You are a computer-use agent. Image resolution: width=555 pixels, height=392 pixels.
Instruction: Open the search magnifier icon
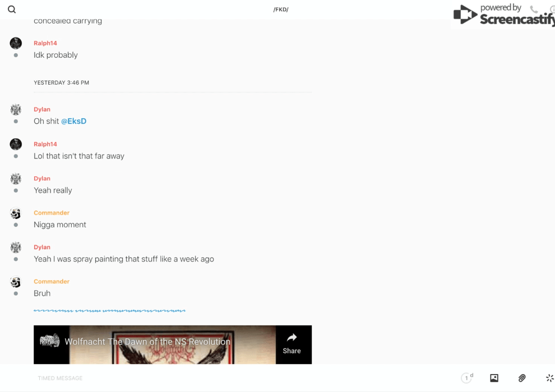(12, 10)
